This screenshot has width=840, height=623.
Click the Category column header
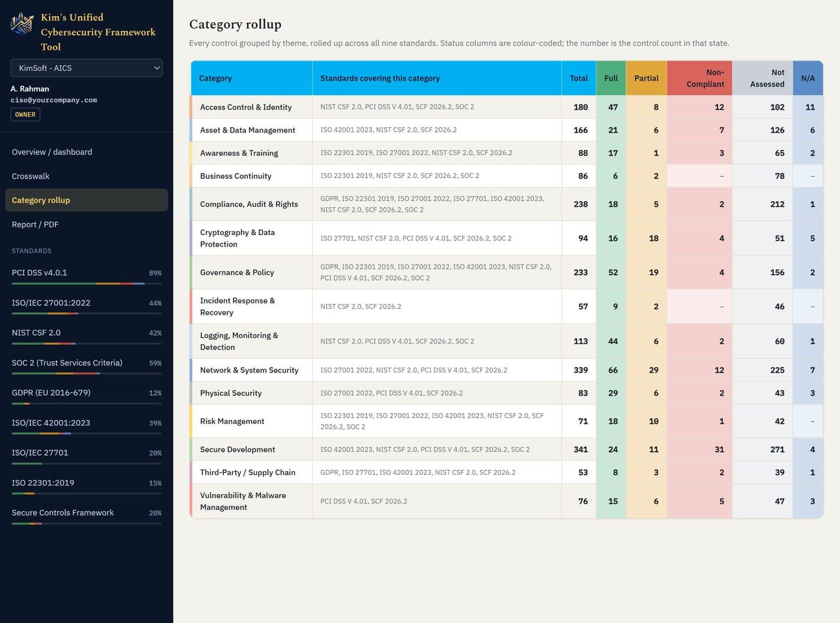[x=251, y=78]
